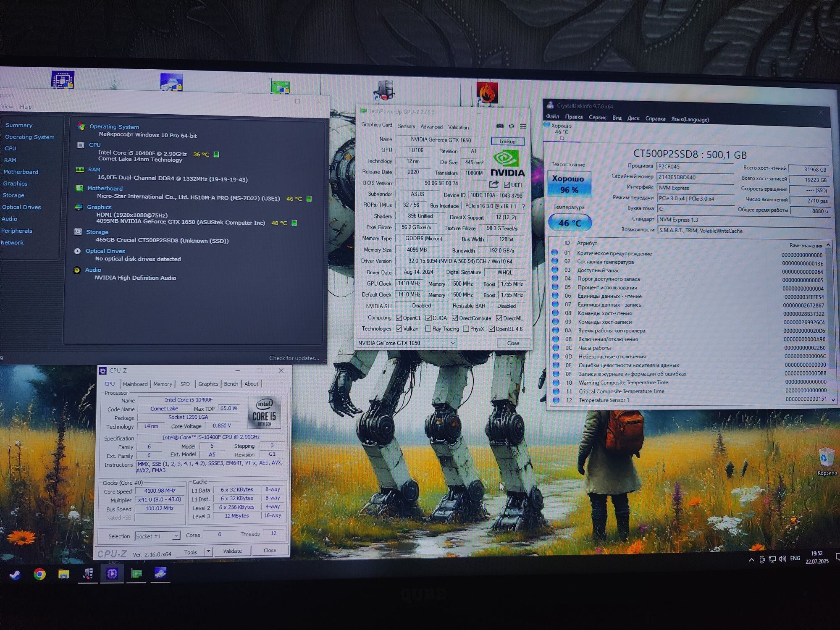
Task: Click the CrystalDiskInfo taskbar icon
Action: tap(160, 573)
